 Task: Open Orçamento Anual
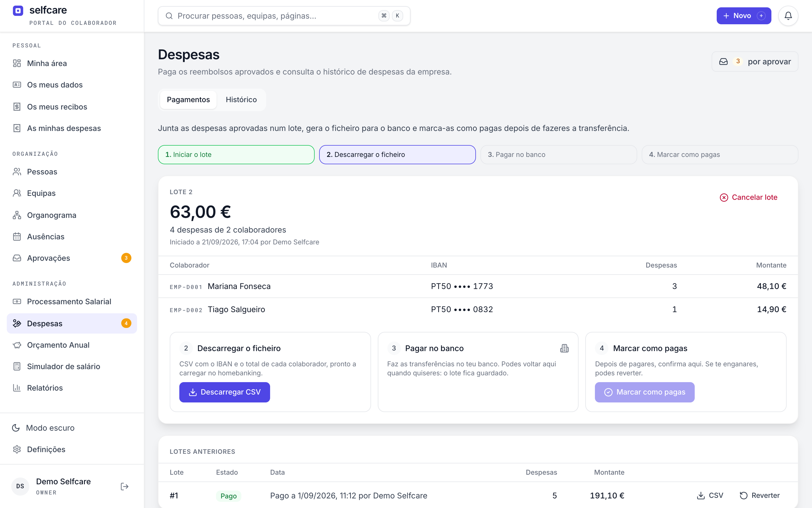72,345
